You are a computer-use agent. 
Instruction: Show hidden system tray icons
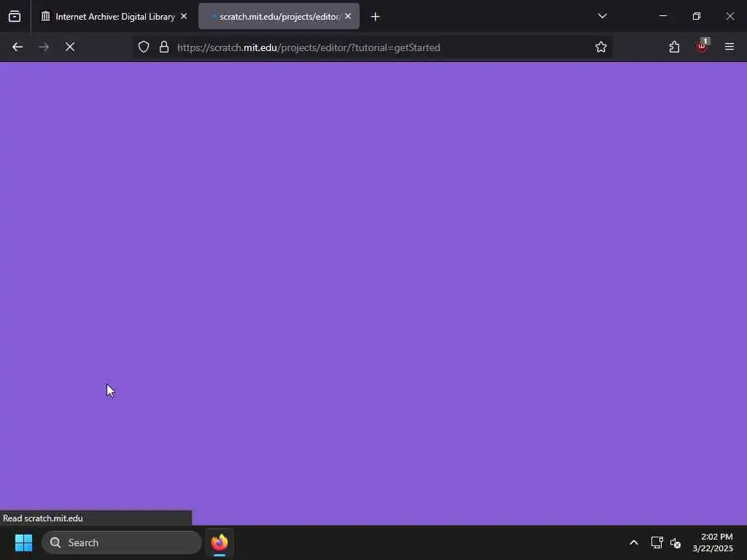point(634,542)
